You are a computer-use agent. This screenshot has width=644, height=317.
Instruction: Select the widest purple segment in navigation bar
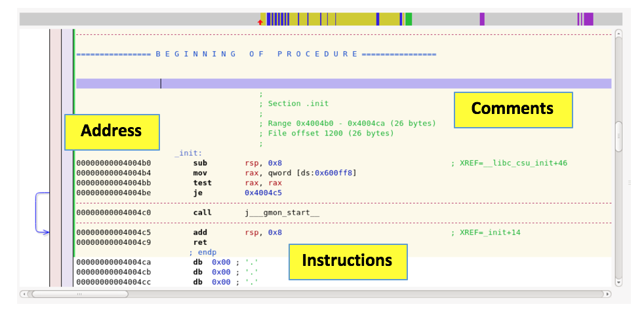[x=588, y=19]
